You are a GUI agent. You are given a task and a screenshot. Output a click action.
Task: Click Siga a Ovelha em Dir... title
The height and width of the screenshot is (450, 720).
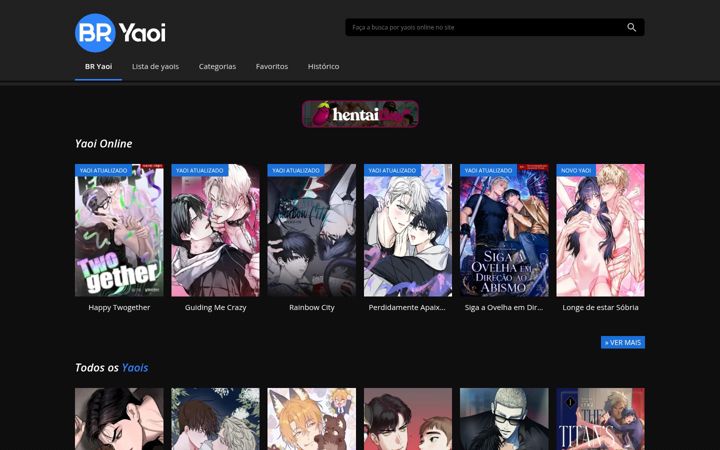point(504,308)
